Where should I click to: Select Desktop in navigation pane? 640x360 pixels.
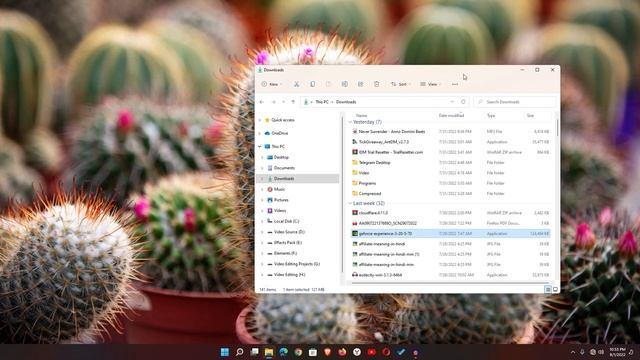pyautogui.click(x=281, y=157)
